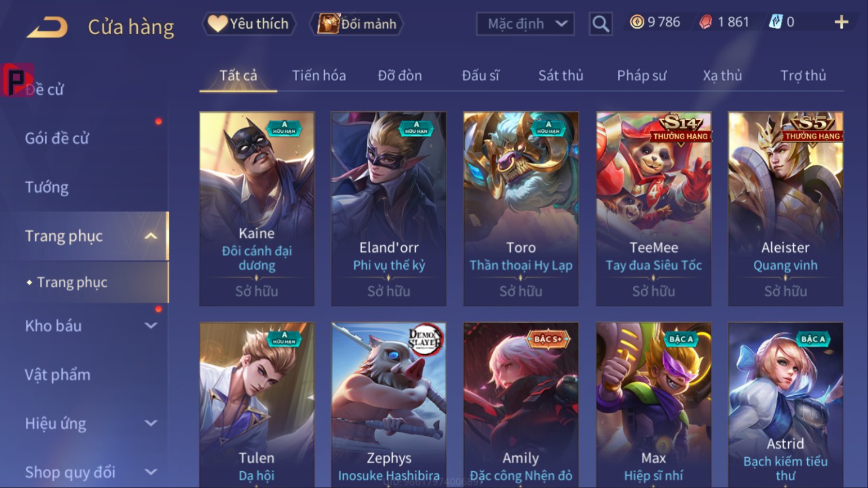Open the Zephys Inosuke Hashibira skin card
The image size is (868, 488).
(x=389, y=405)
